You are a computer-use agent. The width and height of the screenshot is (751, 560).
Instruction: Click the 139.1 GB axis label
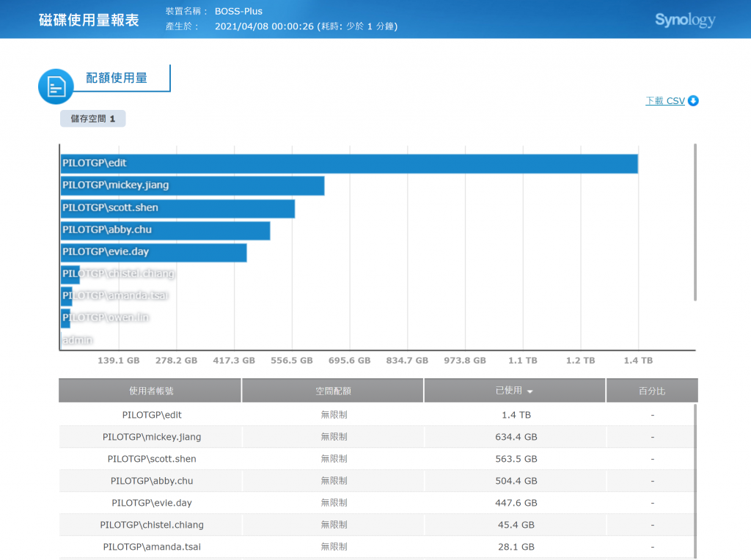pyautogui.click(x=119, y=361)
